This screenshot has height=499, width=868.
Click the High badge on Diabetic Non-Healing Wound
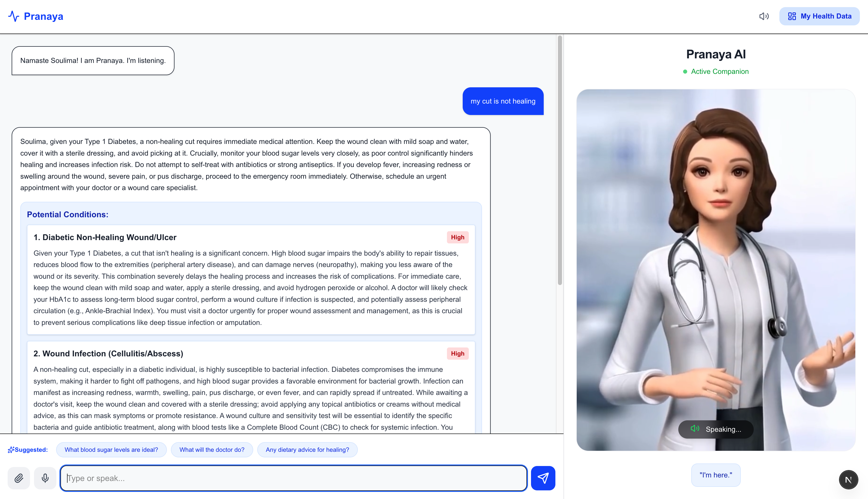click(458, 237)
